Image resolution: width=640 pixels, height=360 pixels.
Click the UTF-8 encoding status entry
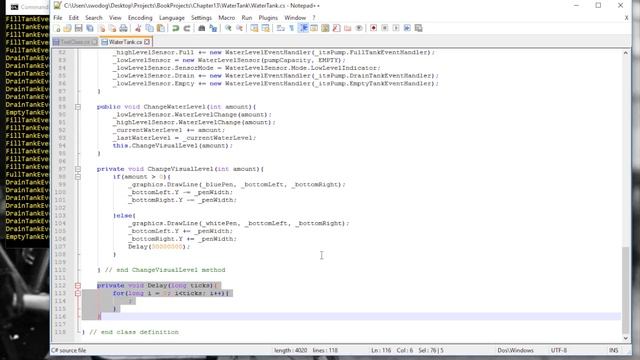coord(558,351)
